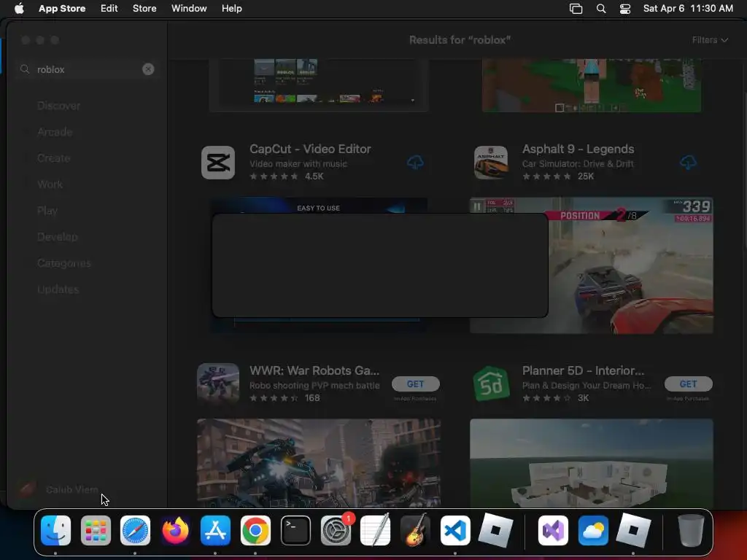Open the War Robots app icon
This screenshot has width=747, height=560.
click(218, 384)
